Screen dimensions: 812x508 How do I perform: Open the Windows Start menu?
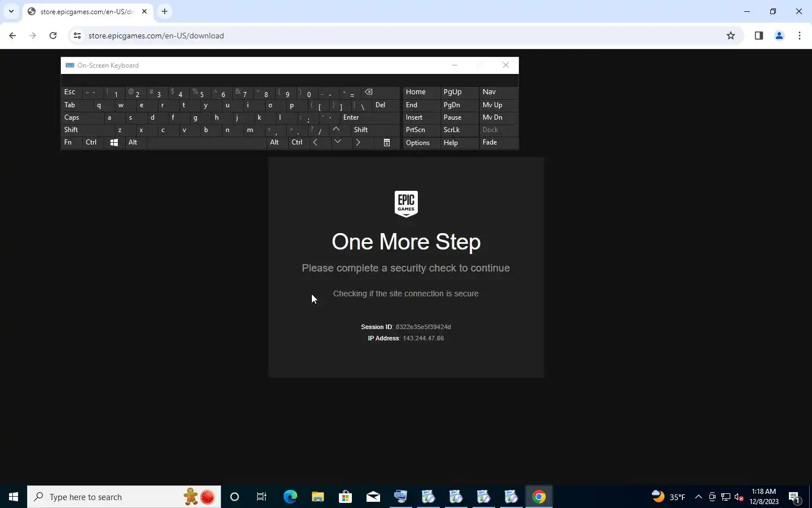(14, 497)
